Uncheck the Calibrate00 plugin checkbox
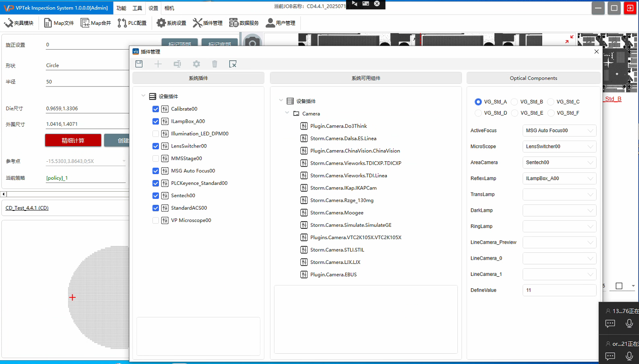 (x=155, y=109)
